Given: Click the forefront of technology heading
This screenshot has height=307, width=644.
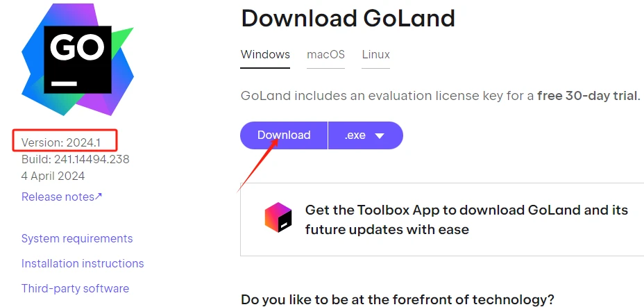Looking at the screenshot, I should pos(398,299).
